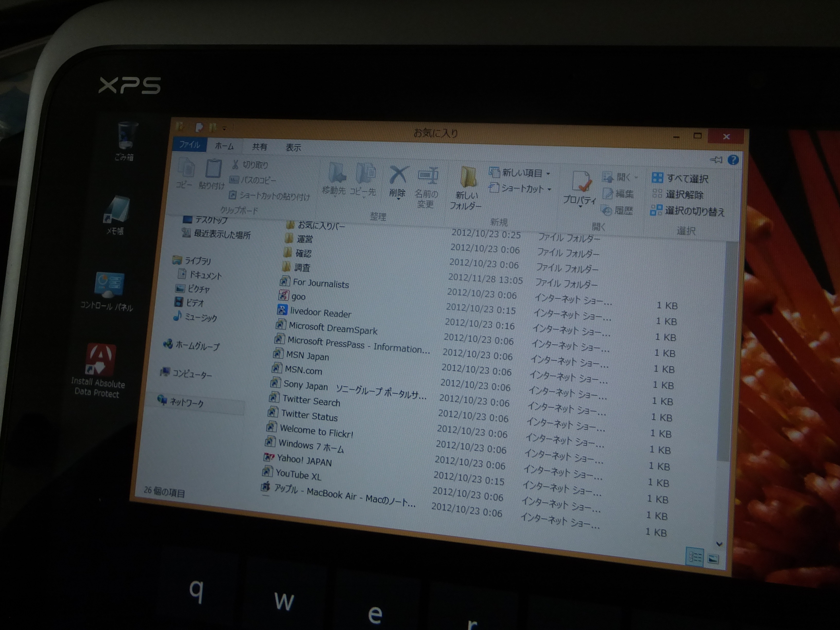Switch to details view icon in status bar
Viewport: 840px width, 630px height.
pyautogui.click(x=695, y=557)
